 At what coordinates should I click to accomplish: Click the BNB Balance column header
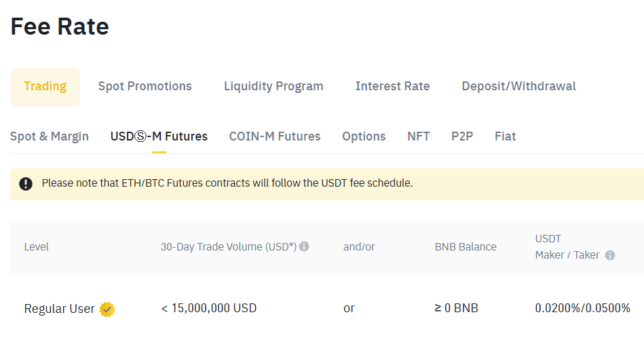pos(466,247)
